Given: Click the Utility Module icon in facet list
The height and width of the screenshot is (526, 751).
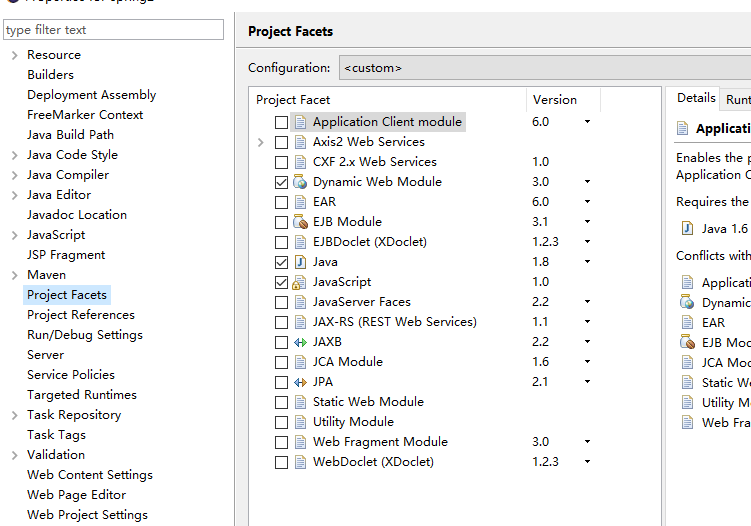Looking at the screenshot, I should pos(300,422).
